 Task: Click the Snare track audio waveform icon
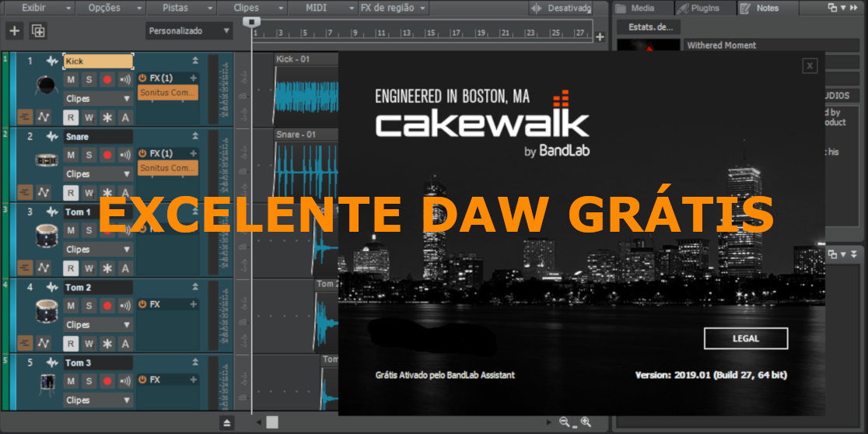click(x=52, y=136)
